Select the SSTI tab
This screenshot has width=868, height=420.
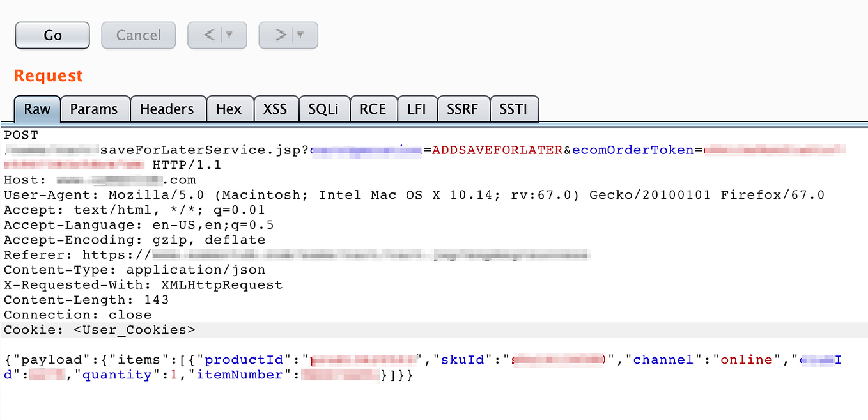coord(514,109)
